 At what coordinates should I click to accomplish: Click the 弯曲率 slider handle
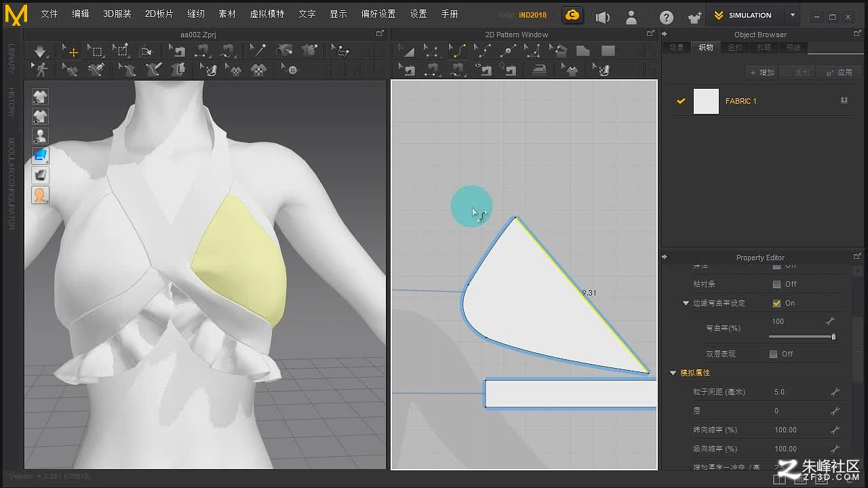pos(833,337)
